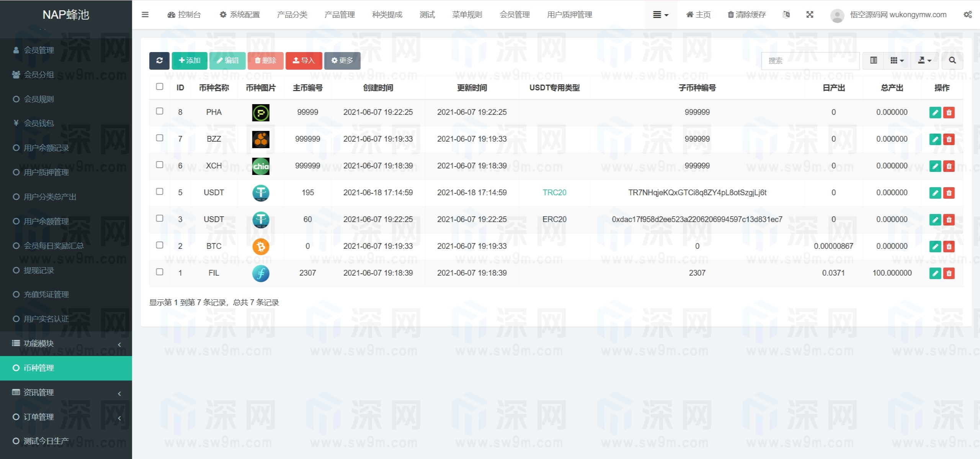Click the search magnifier icon button
The width and height of the screenshot is (980, 459).
pyautogui.click(x=952, y=60)
